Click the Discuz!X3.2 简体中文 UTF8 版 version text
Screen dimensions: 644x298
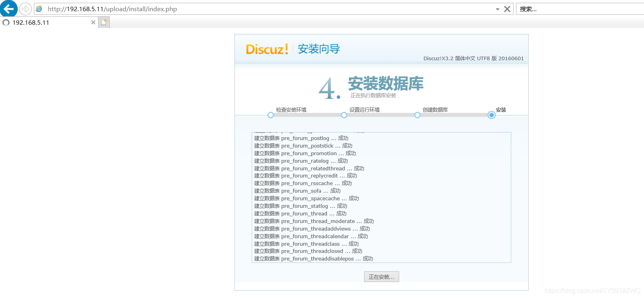pyautogui.click(x=474, y=58)
